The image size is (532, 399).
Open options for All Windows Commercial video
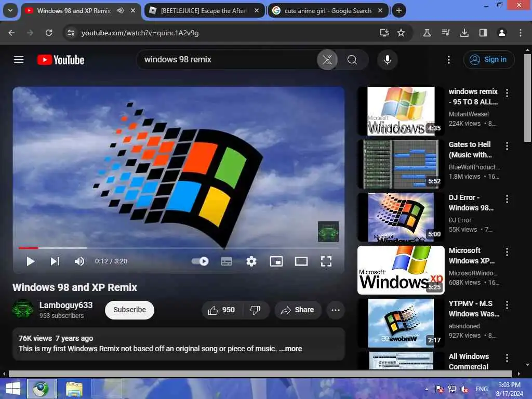pyautogui.click(x=507, y=358)
